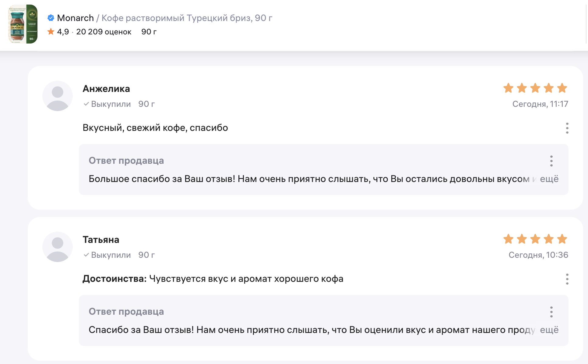Click the reviewer name Анжелика
The image size is (588, 364).
click(x=106, y=89)
